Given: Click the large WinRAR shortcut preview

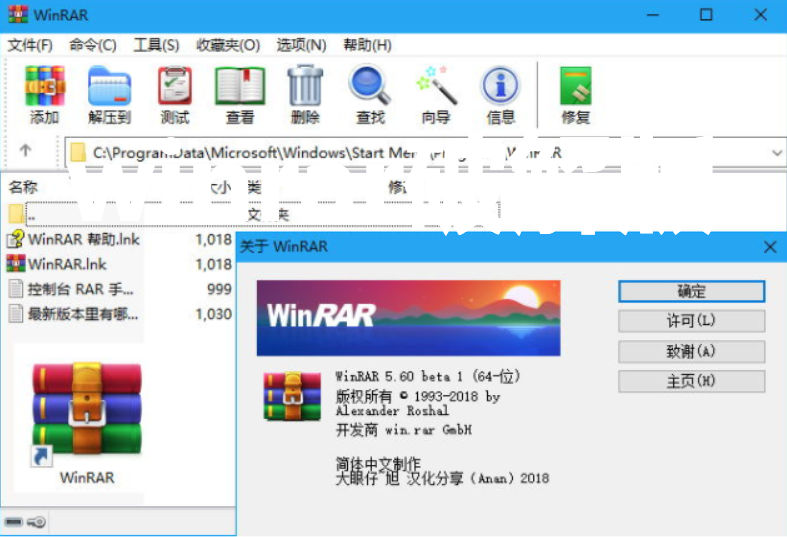Looking at the screenshot, I should [x=86, y=409].
